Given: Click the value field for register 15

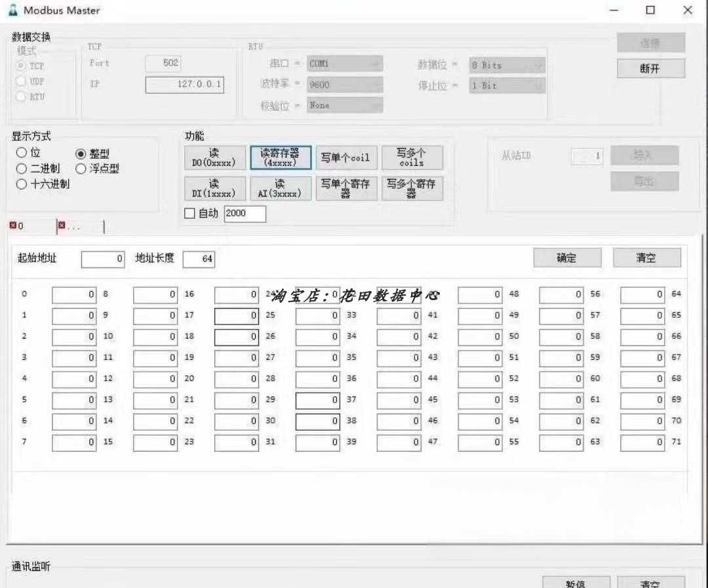Looking at the screenshot, I should (155, 442).
